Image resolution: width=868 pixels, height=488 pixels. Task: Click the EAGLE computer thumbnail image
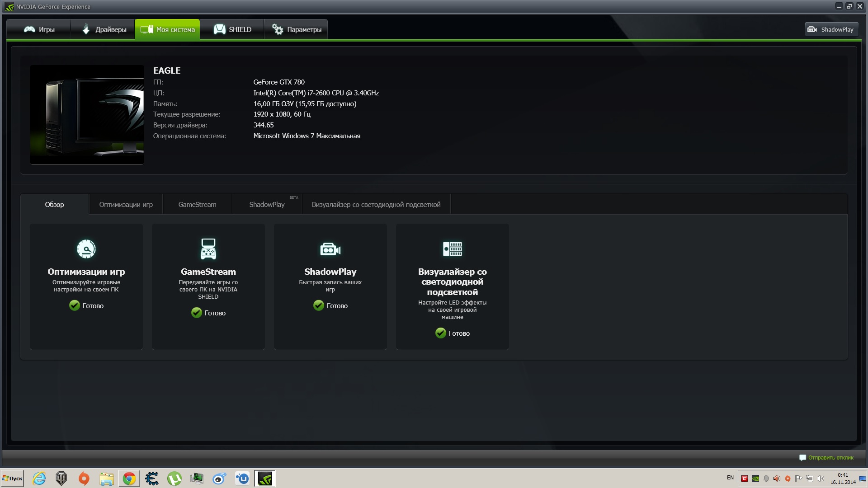pos(87,115)
